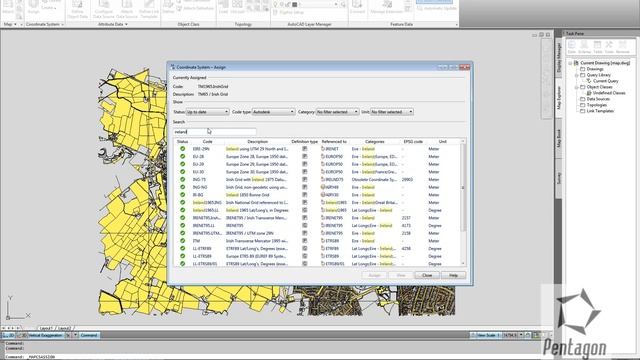Click the disabled Assign button in dialog
The image size is (640, 360).
click(374, 276)
